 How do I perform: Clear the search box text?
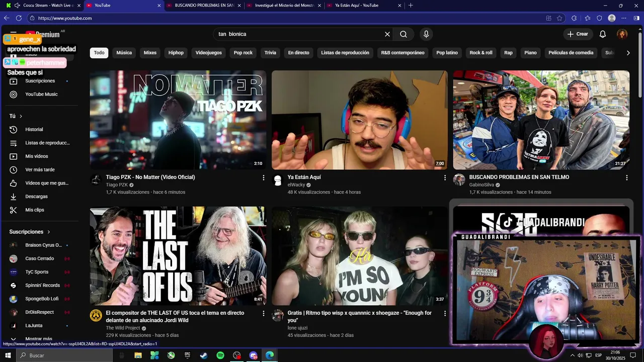(x=387, y=34)
